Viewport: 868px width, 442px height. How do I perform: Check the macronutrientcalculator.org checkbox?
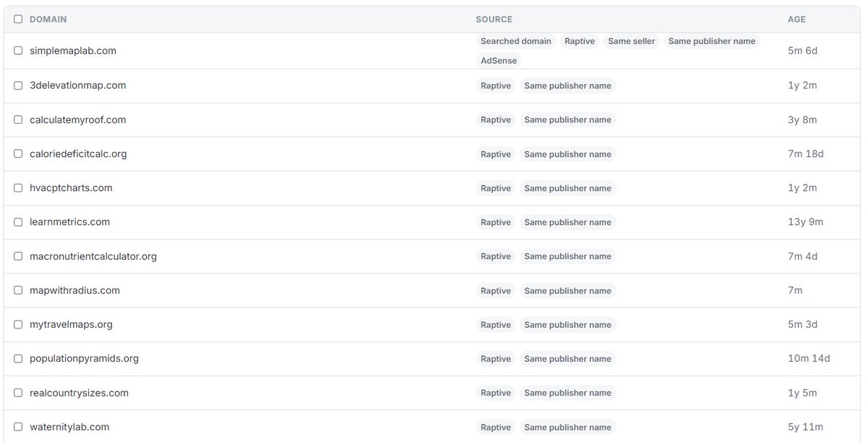pyautogui.click(x=18, y=256)
